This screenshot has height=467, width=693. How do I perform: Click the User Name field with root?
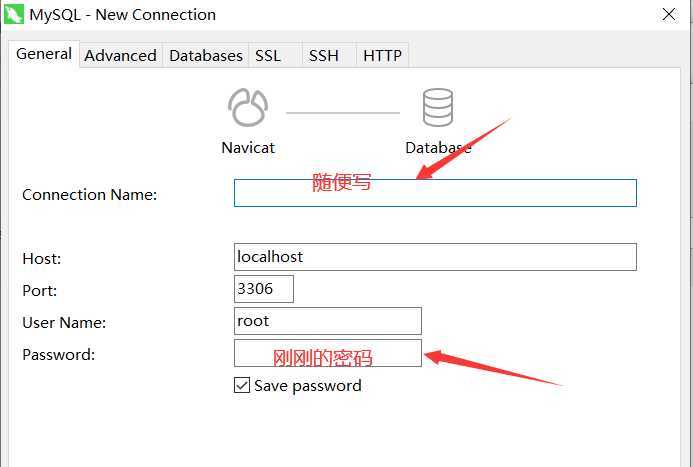327,321
